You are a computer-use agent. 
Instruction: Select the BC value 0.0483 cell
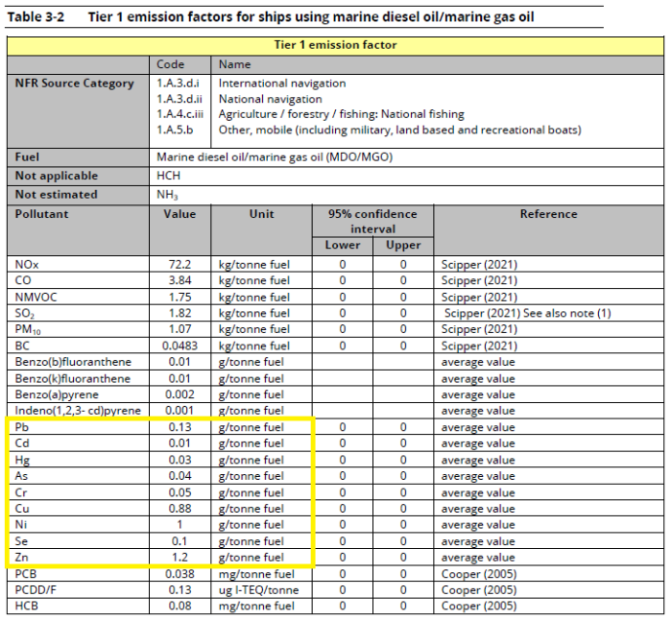pos(180,346)
